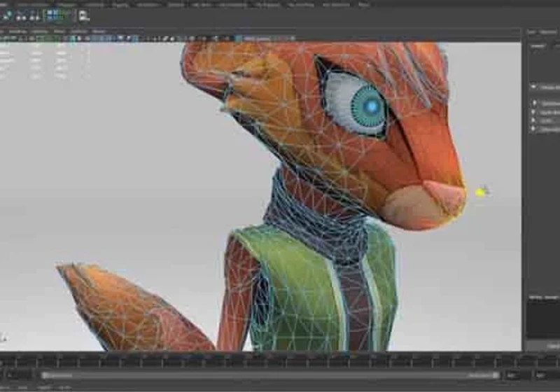
Task: Expand the first collapsed attribute section arrow
Action: tap(534, 103)
